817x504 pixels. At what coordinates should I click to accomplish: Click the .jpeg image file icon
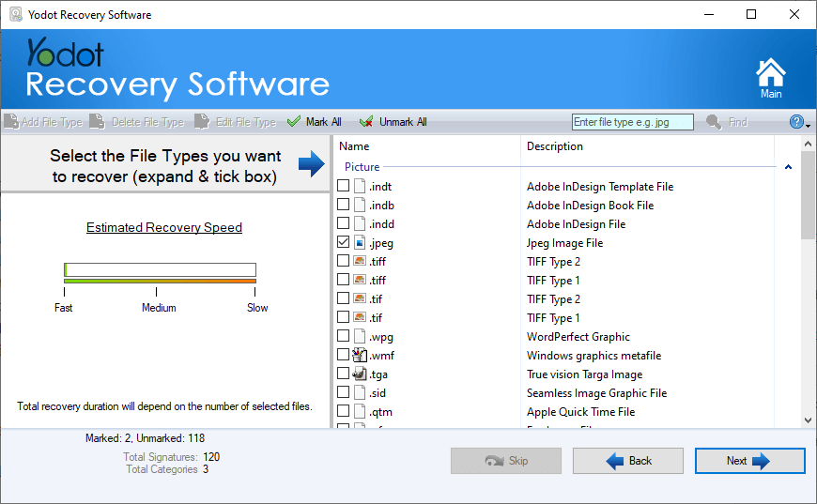pos(360,243)
